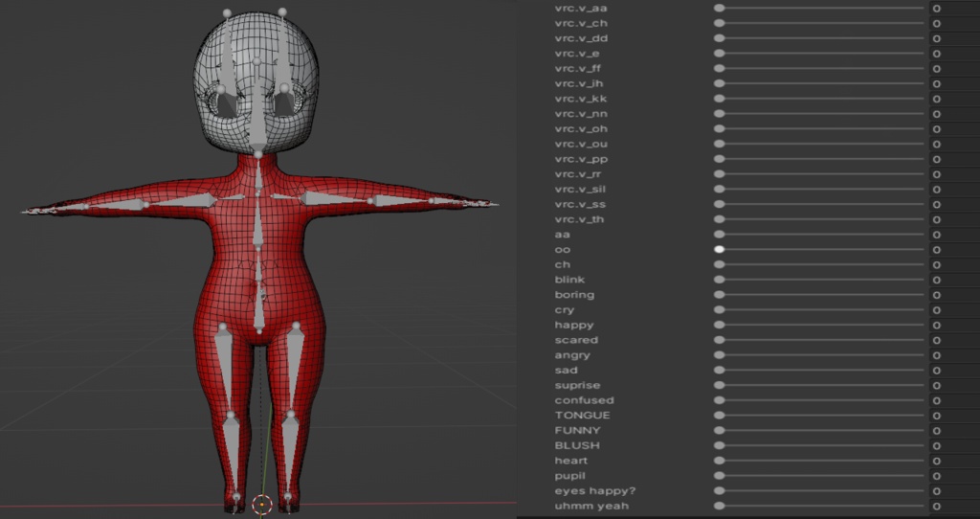The width and height of the screenshot is (980, 519).
Task: Click the value field of the plain ch row
Action: (954, 264)
